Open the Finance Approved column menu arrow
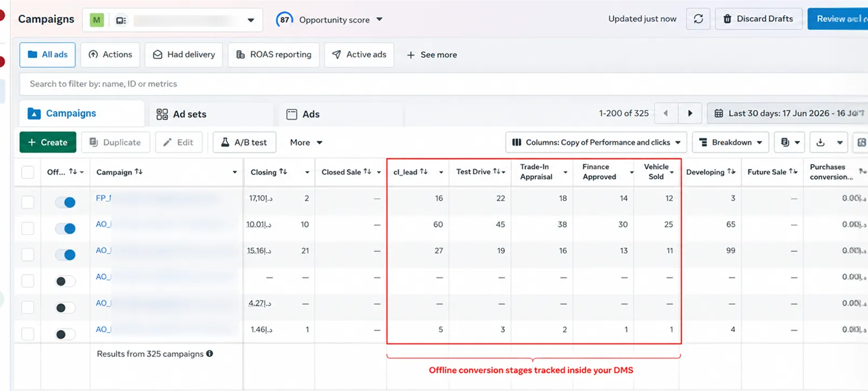Image resolution: width=868 pixels, height=391 pixels. [x=632, y=172]
